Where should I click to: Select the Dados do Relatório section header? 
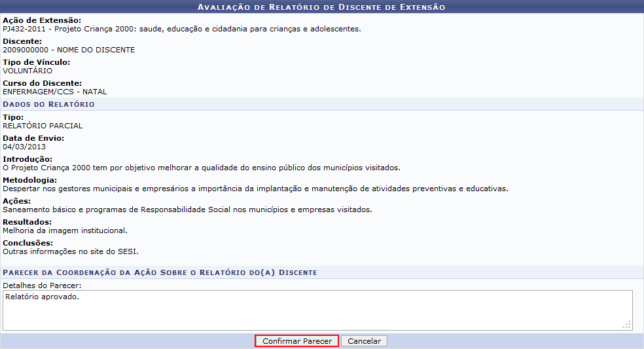point(49,104)
